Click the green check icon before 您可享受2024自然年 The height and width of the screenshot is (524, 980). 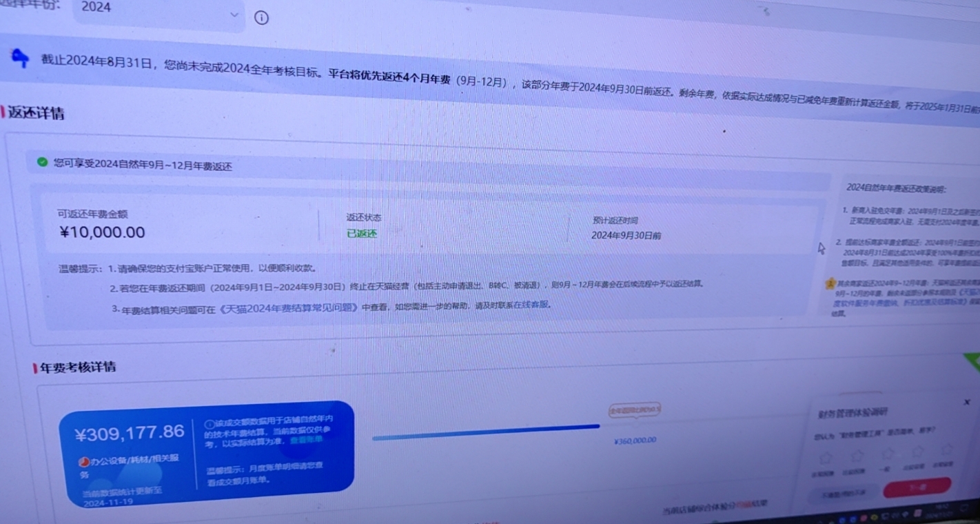click(43, 162)
